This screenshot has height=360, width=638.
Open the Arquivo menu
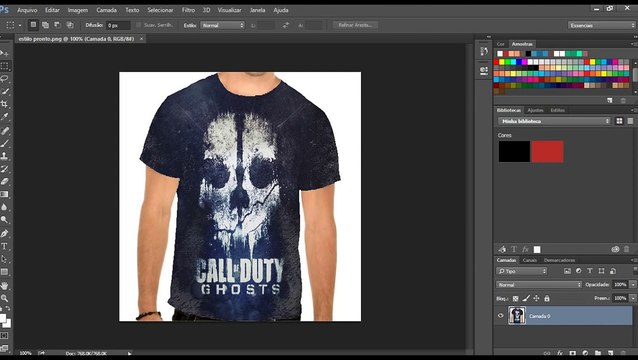(x=27, y=10)
